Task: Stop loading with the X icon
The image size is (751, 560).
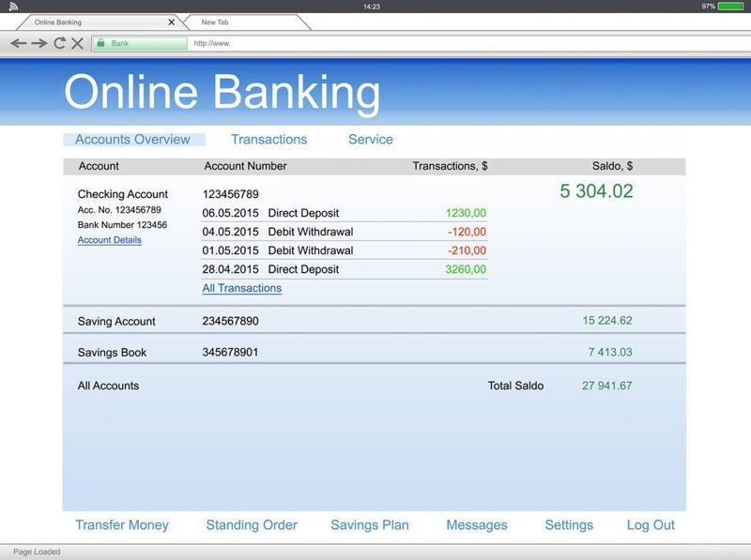Action: click(77, 43)
